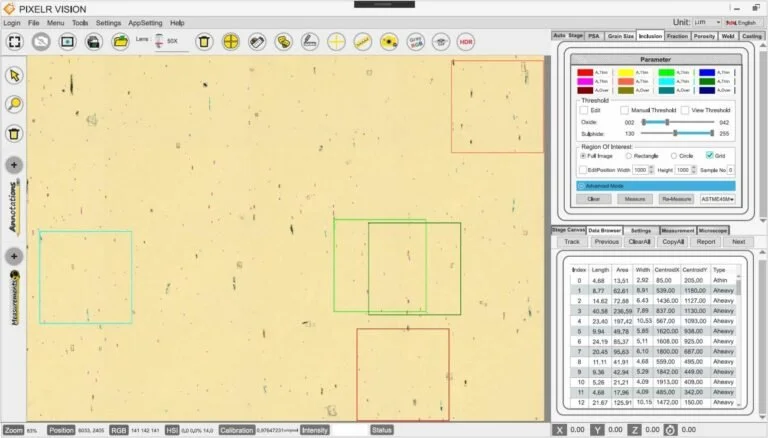Viewport: 768px width, 438px height.
Task: Click the plus button above Measurements
Action: (14, 256)
